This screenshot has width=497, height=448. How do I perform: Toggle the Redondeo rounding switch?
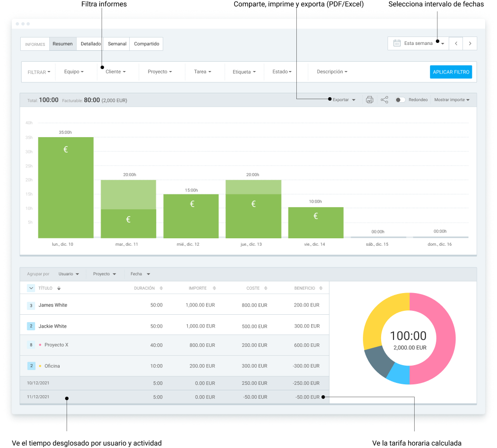coord(400,100)
